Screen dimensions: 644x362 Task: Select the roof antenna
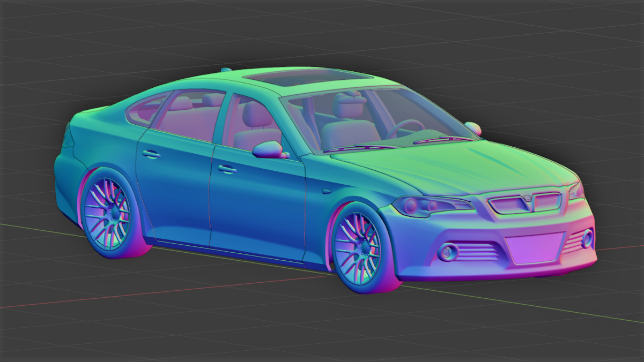pyautogui.click(x=226, y=69)
